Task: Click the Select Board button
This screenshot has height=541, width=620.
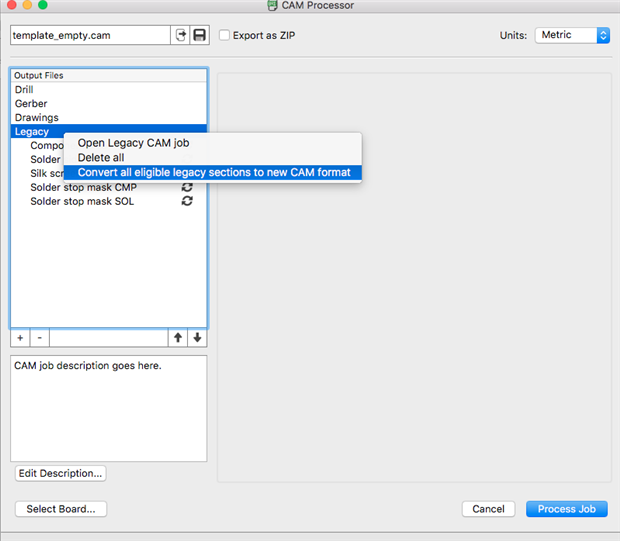Action: (61, 509)
